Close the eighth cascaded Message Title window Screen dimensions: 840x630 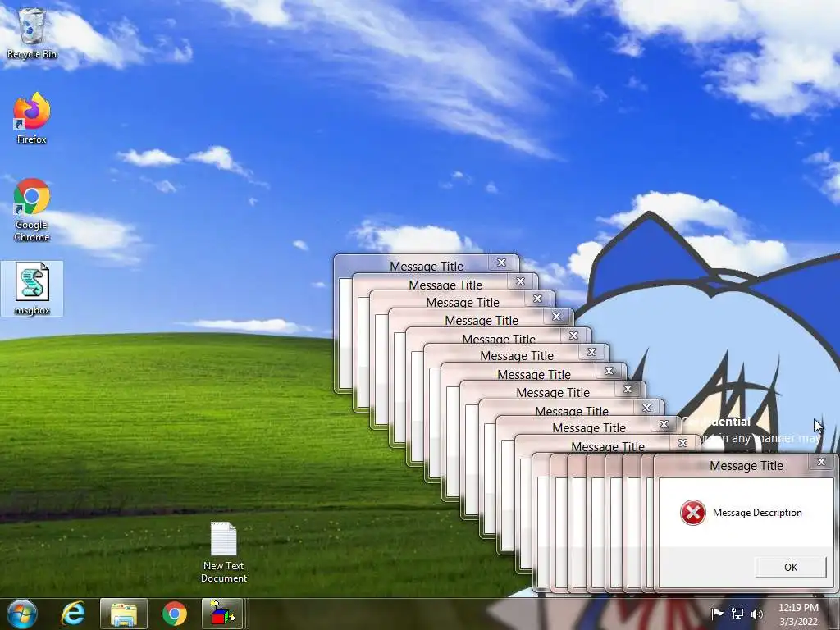628,389
